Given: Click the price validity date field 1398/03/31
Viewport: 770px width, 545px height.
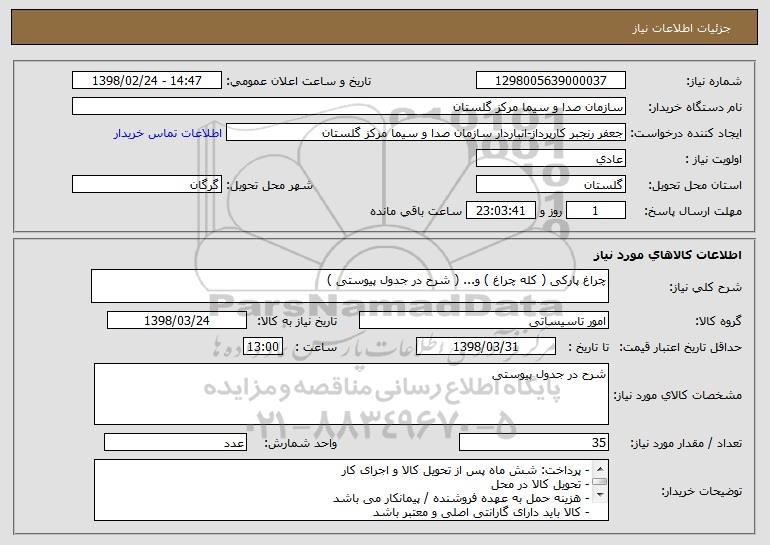Looking at the screenshot, I should [486, 347].
